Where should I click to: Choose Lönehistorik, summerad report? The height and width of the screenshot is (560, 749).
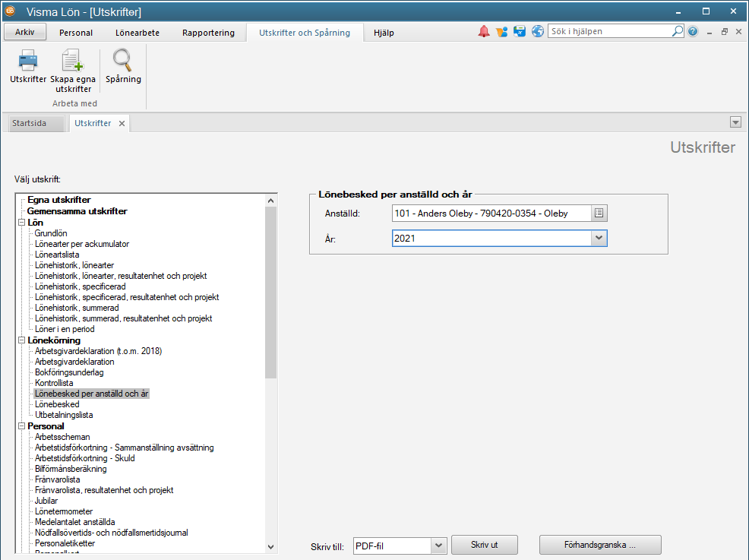point(77,308)
